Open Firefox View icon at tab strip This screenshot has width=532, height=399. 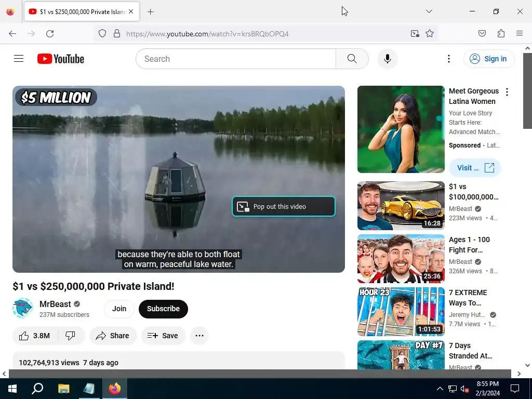pyautogui.click(x=10, y=11)
